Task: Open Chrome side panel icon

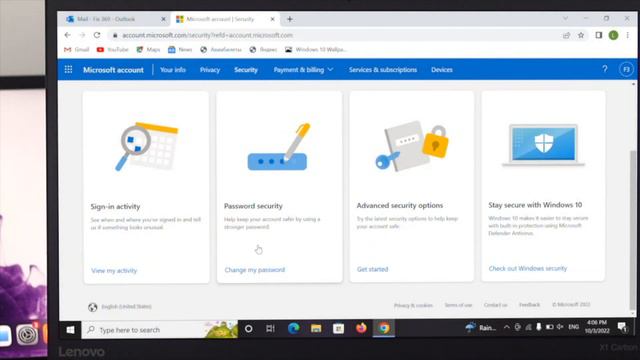Action: [x=598, y=35]
